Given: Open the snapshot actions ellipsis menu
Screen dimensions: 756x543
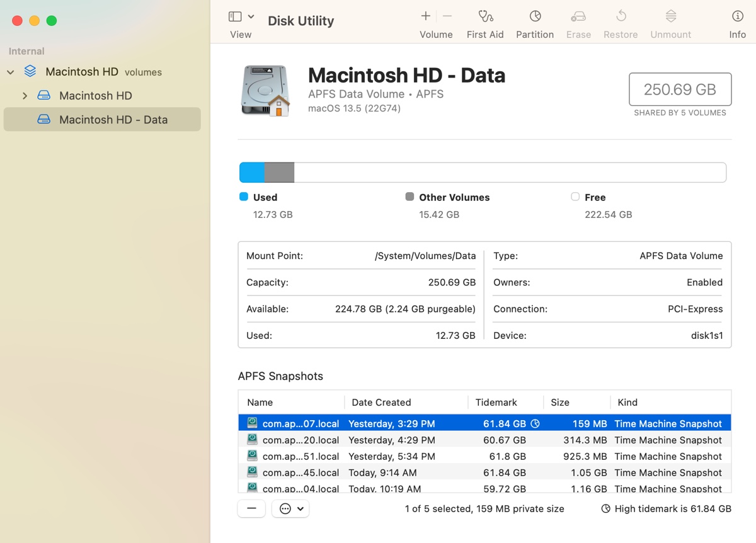Looking at the screenshot, I should point(290,508).
